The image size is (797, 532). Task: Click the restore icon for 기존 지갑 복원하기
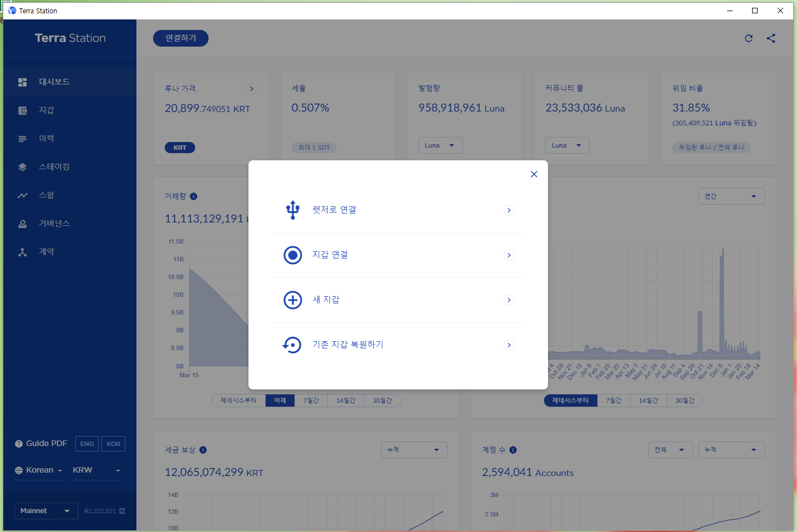click(x=292, y=345)
